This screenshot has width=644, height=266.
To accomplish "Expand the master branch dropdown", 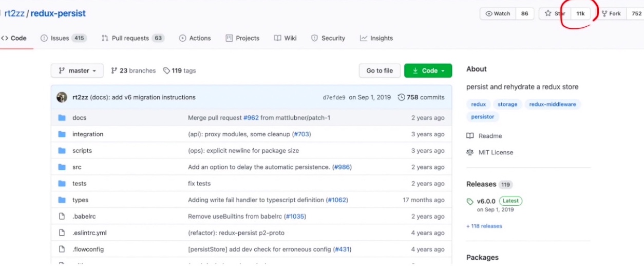I will (77, 70).
